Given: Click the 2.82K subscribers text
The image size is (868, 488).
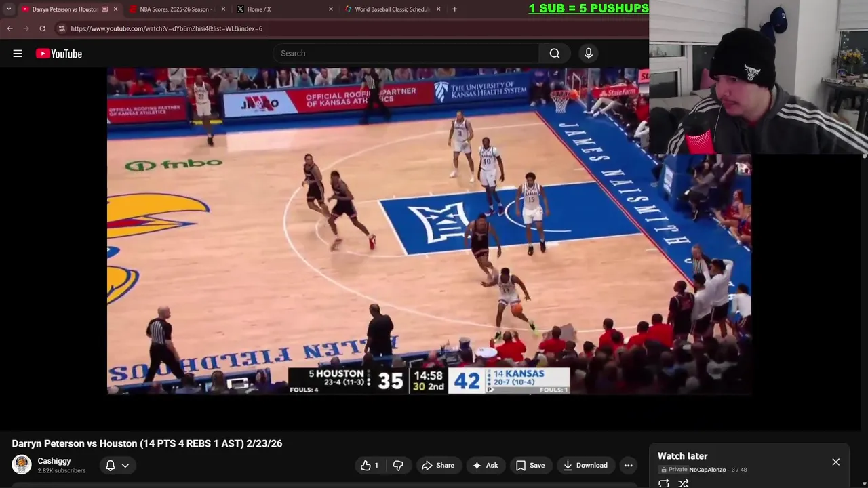Looking at the screenshot, I should coord(61,470).
